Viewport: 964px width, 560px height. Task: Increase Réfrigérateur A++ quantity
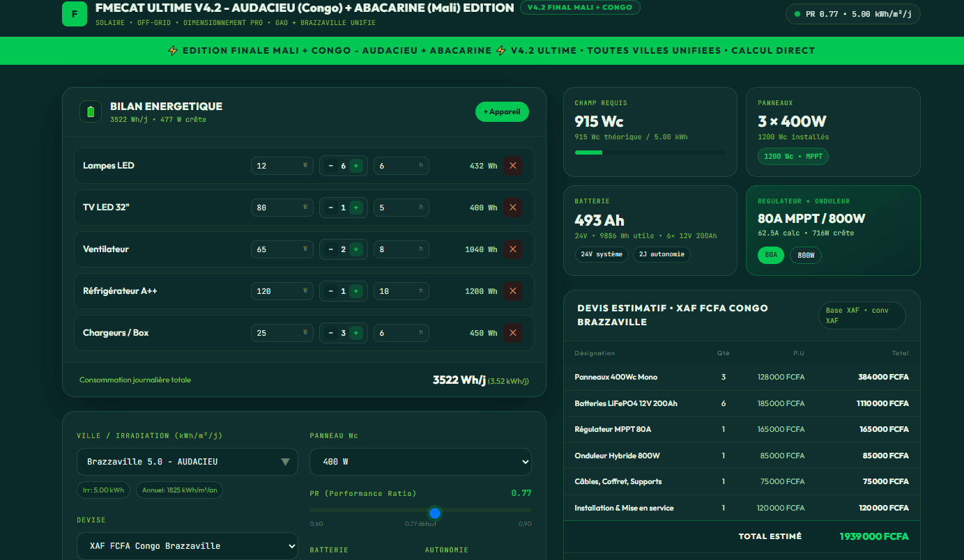[x=356, y=291]
